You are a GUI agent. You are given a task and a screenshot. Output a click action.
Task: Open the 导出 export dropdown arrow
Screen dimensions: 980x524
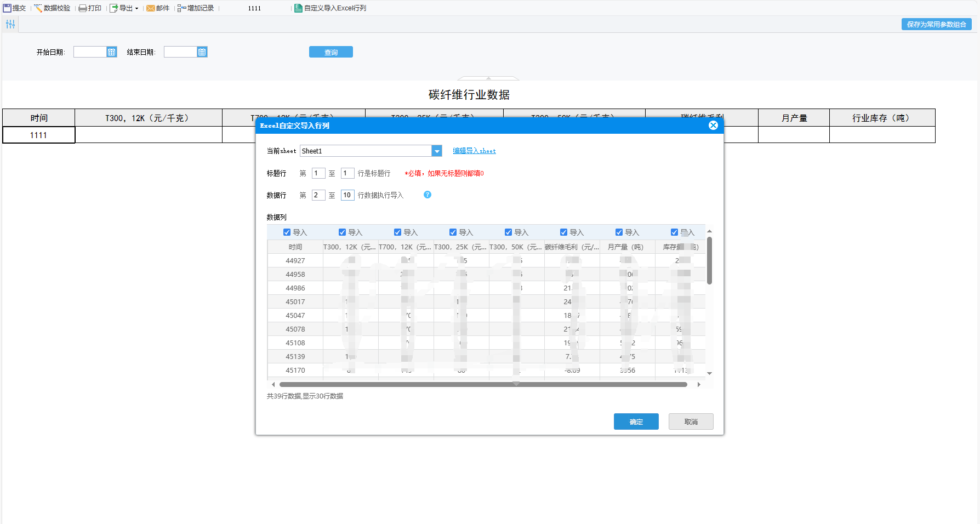(136, 9)
